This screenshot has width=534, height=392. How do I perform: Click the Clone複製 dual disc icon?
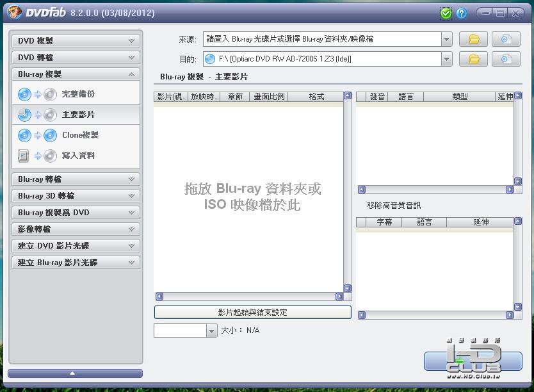[x=37, y=135]
